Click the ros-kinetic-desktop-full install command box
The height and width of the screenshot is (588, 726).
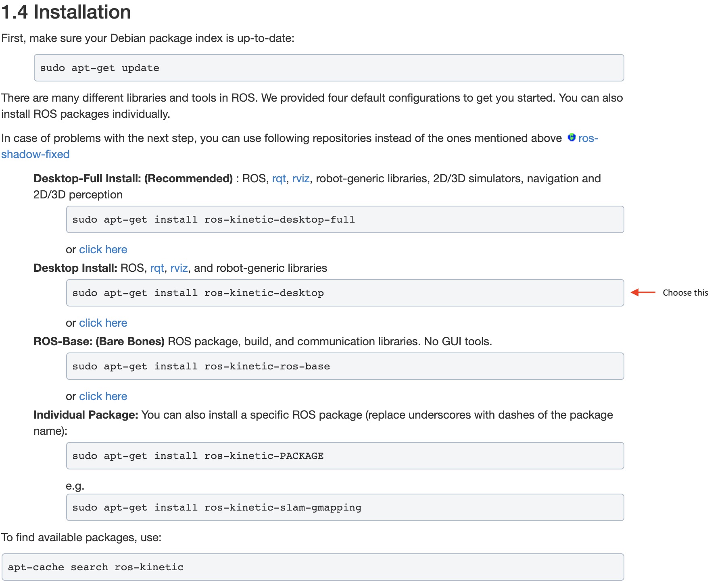[x=345, y=219]
